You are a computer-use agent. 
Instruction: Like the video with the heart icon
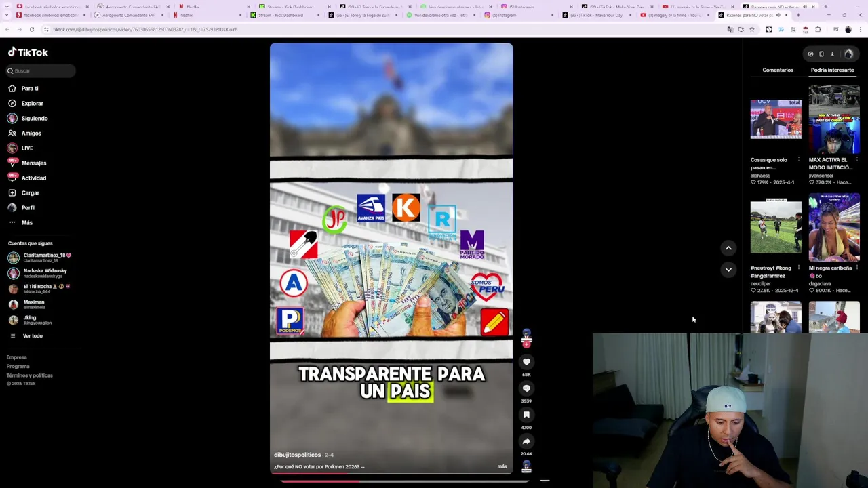[x=526, y=362]
